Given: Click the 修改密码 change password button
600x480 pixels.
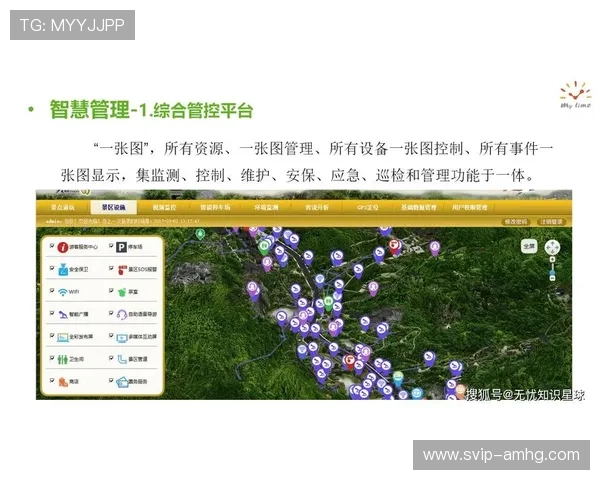Looking at the screenshot, I should click(x=516, y=222).
